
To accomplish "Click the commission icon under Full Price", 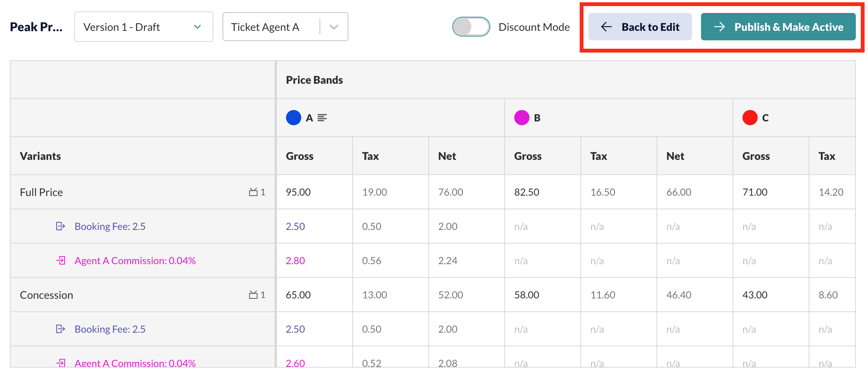I will pyautogui.click(x=61, y=261).
